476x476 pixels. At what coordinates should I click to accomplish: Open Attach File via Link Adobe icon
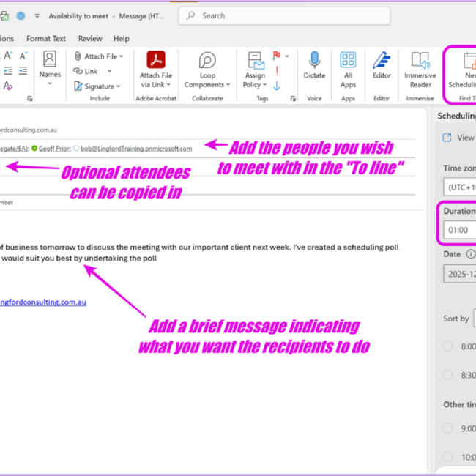[x=156, y=61]
